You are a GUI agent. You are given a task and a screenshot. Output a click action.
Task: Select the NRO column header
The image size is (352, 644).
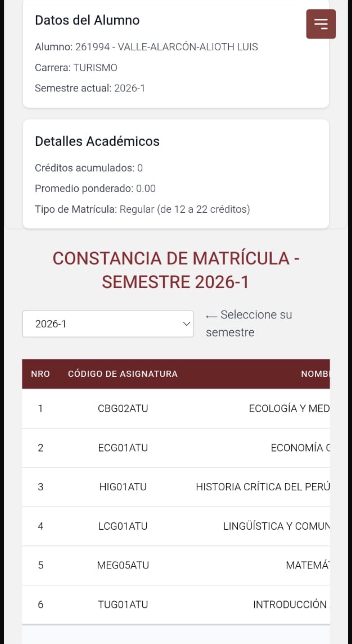40,374
